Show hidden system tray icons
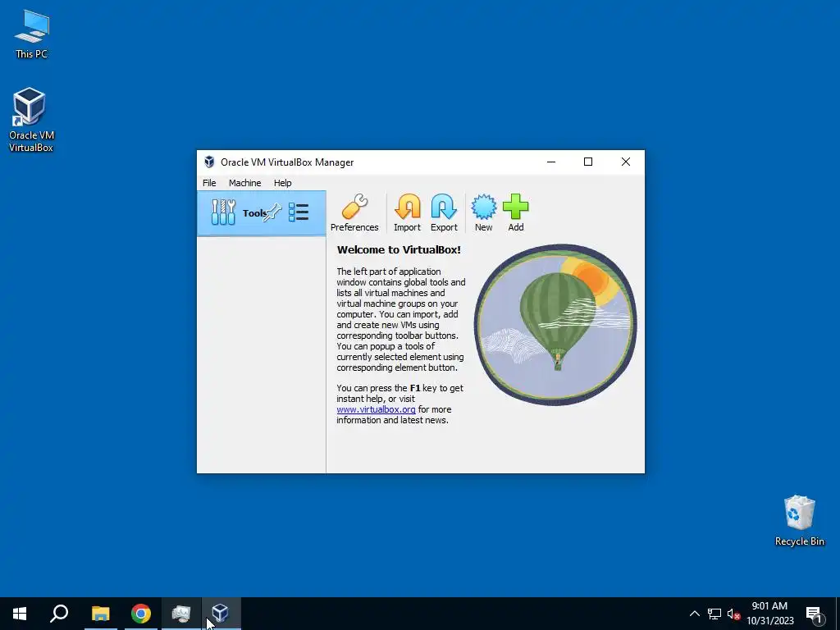Viewport: 840px width, 630px height. coord(694,614)
